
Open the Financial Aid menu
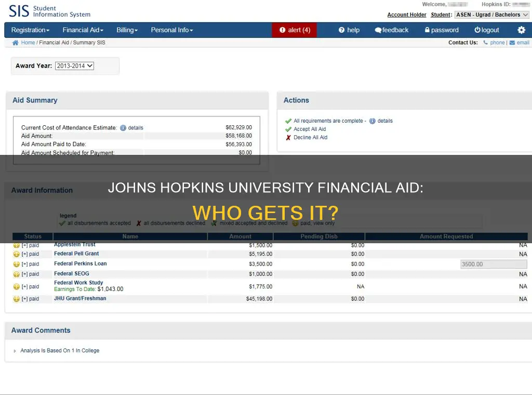[x=83, y=30]
